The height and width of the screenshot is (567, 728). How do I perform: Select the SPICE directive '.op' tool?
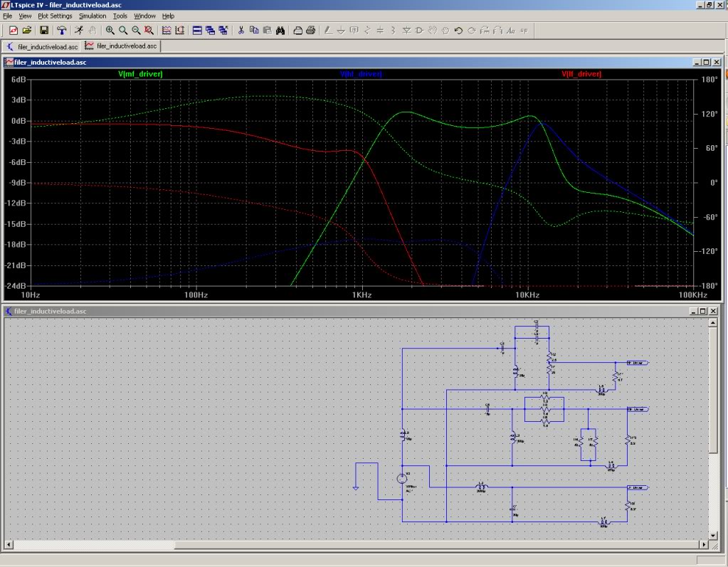(x=524, y=31)
